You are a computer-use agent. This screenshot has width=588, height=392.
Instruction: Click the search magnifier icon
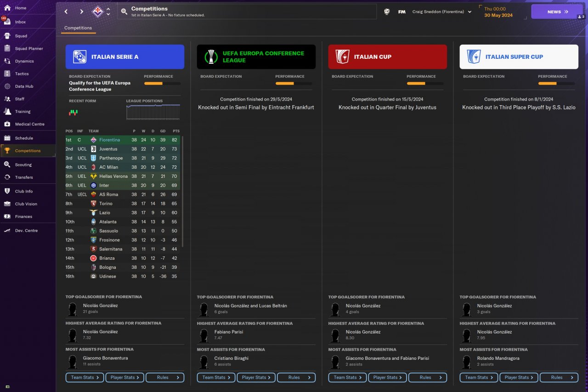[x=124, y=11]
